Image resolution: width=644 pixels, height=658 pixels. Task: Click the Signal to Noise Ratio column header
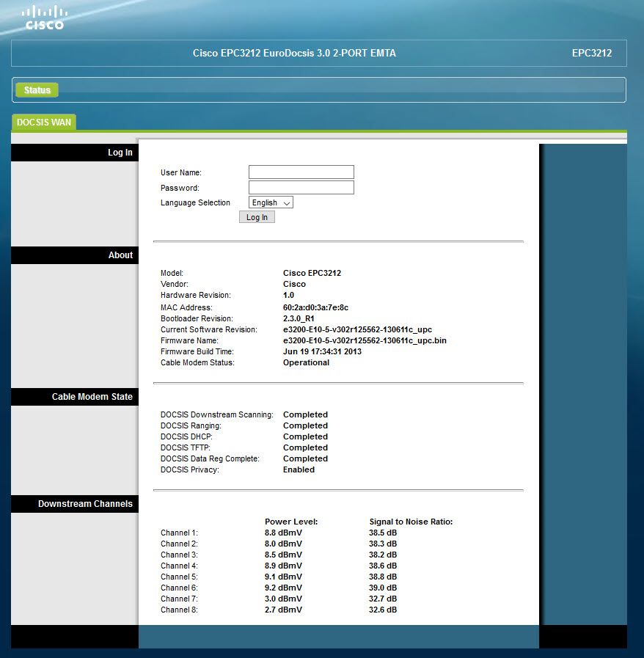click(411, 522)
